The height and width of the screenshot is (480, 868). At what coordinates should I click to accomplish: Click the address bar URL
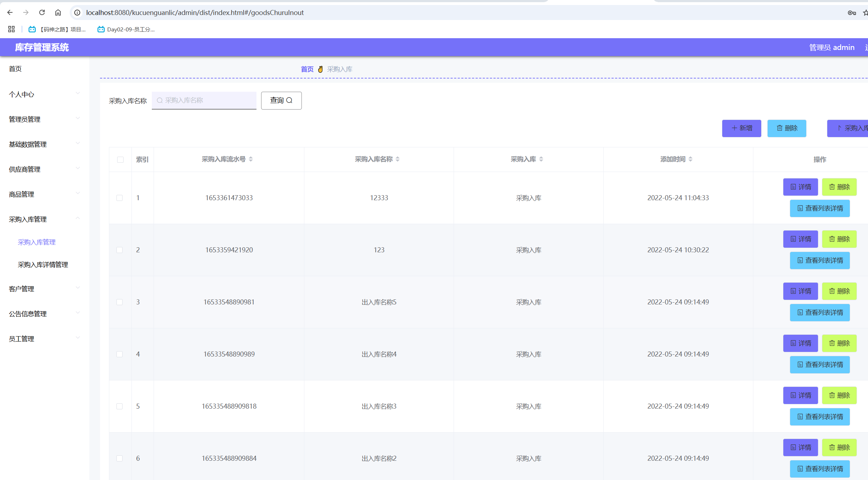click(x=195, y=12)
